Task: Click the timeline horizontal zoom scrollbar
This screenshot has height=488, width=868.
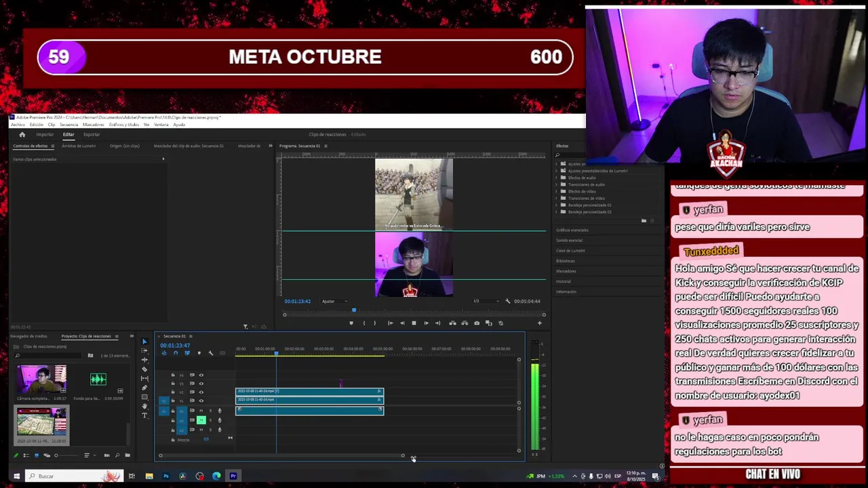Action: tap(281, 455)
